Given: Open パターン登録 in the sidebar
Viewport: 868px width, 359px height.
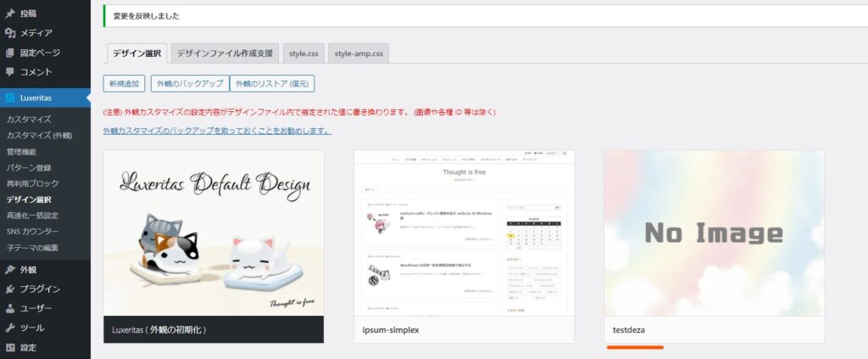Looking at the screenshot, I should [29, 167].
